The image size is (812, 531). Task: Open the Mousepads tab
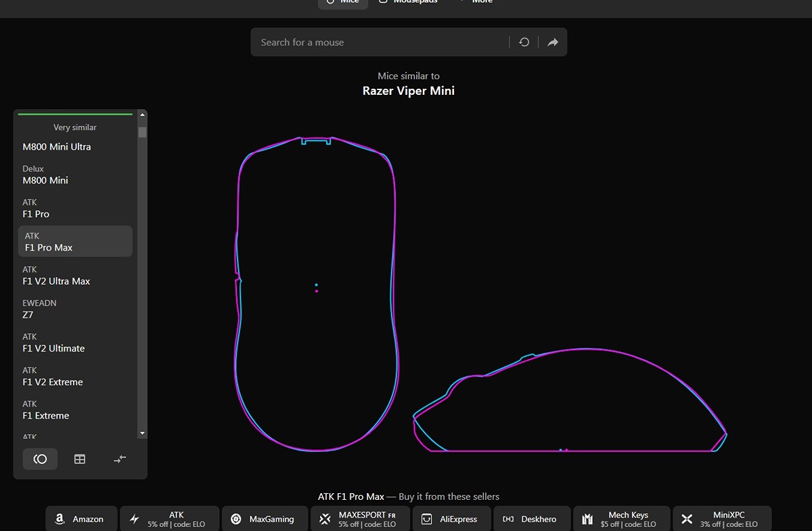[408, 2]
